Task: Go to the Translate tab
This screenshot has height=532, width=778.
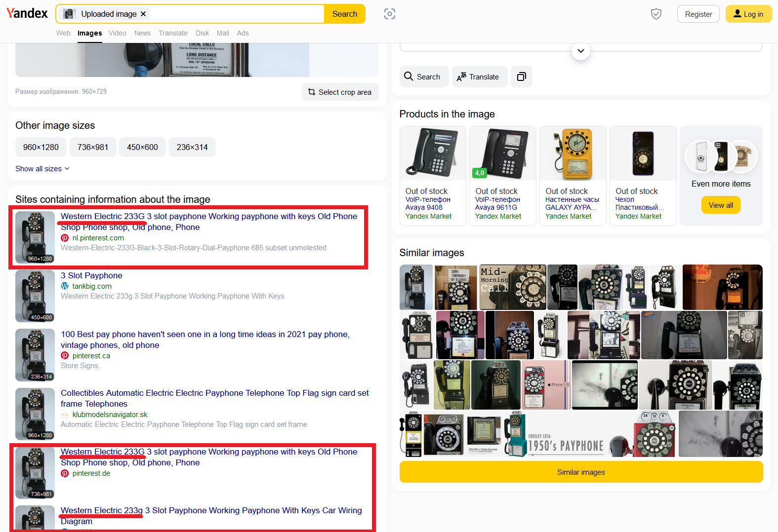Action: point(173,33)
